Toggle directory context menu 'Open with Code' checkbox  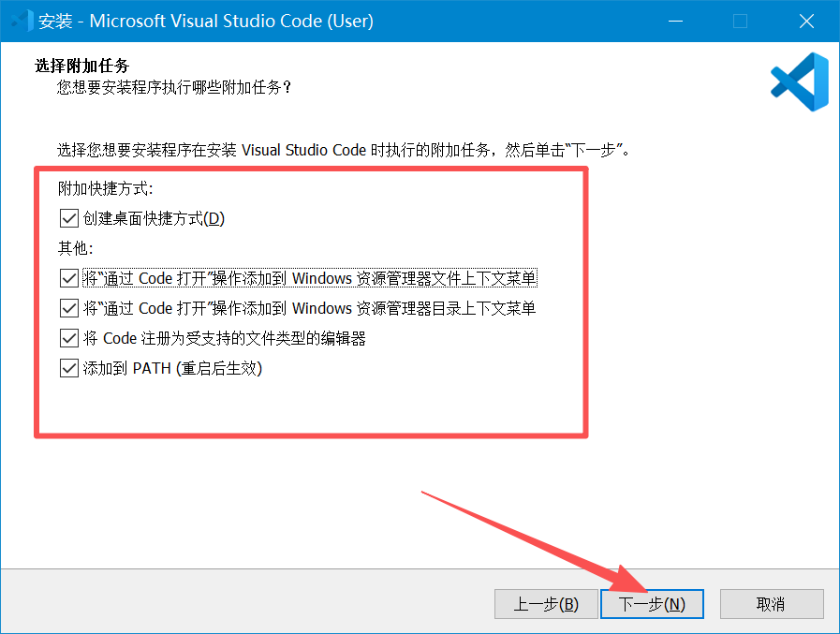coord(69,309)
